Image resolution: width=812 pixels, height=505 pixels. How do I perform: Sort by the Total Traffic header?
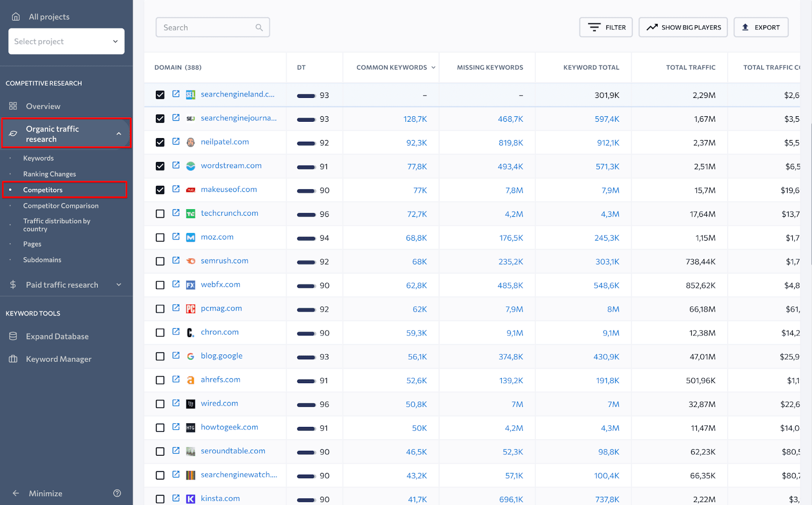click(691, 68)
